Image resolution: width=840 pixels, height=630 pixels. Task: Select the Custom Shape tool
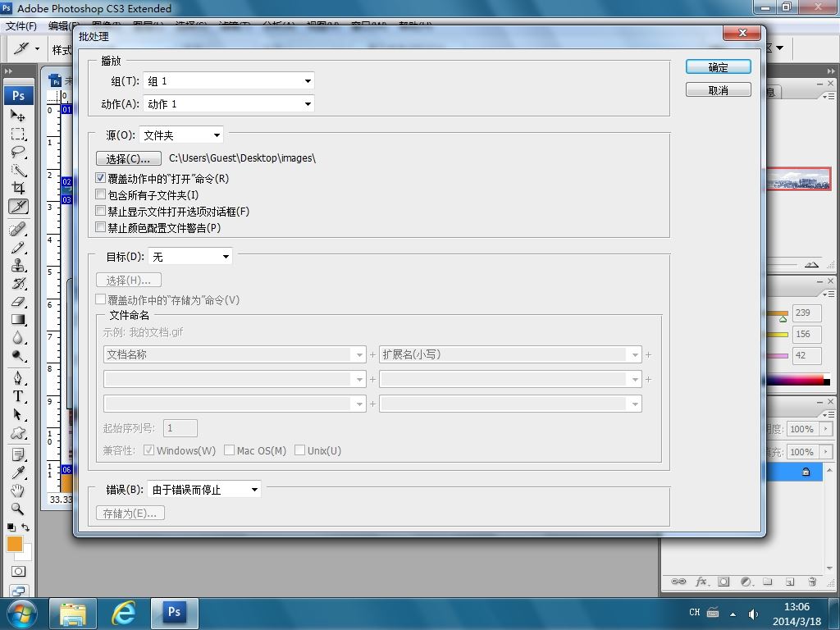[x=18, y=433]
